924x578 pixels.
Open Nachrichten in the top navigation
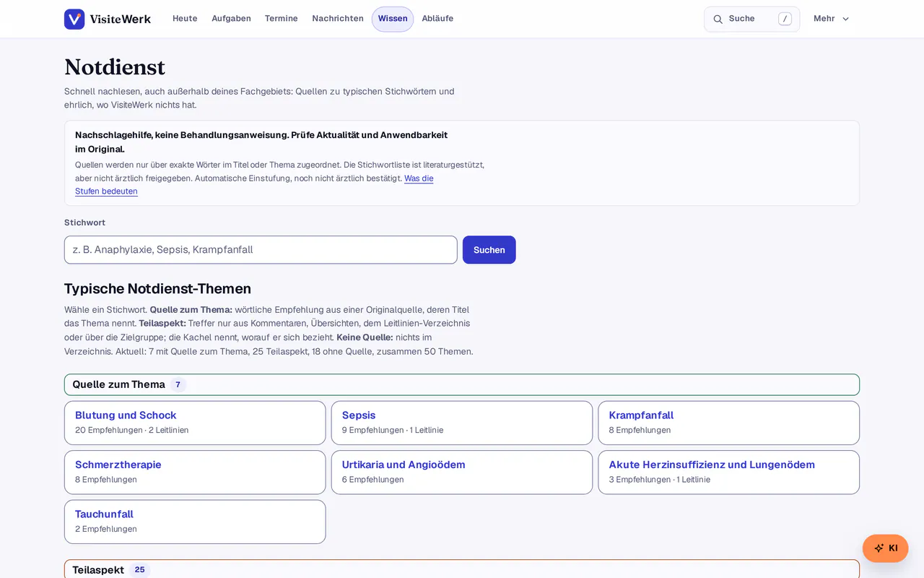tap(338, 19)
